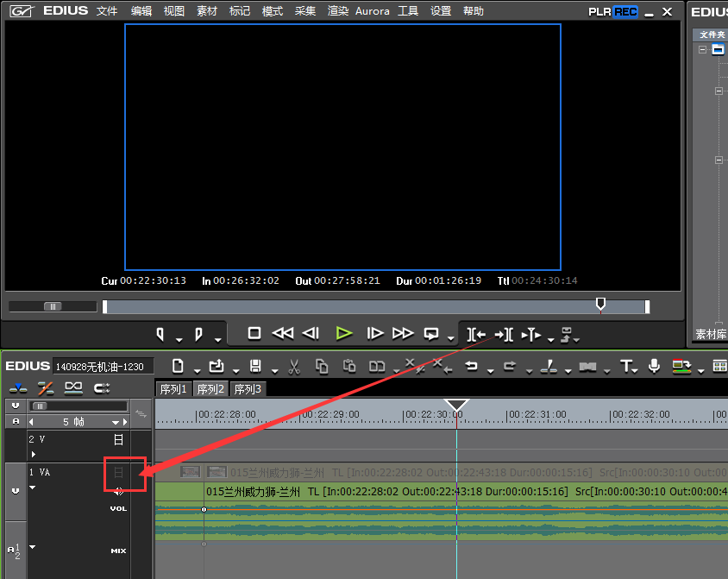Image resolution: width=728 pixels, height=579 pixels.
Task: Click the Stop playback button
Action: pos(254,333)
